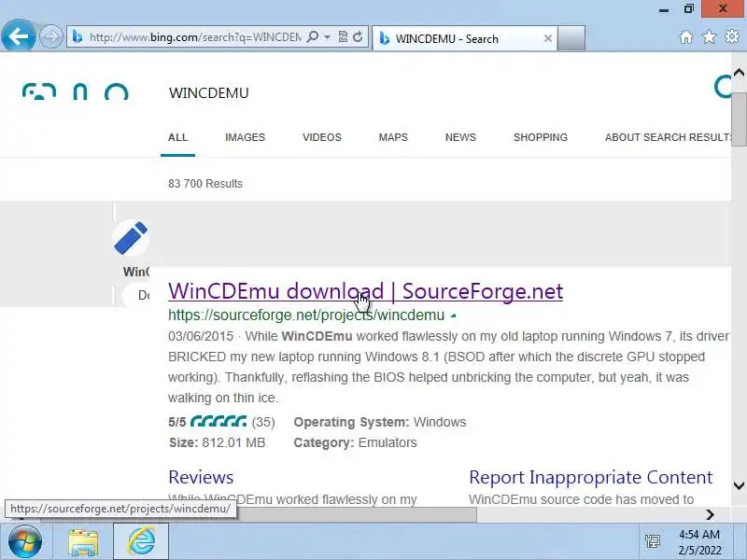Toggle Compatibility View icon in address bar
Screen dimensions: 747x560
click(x=343, y=36)
